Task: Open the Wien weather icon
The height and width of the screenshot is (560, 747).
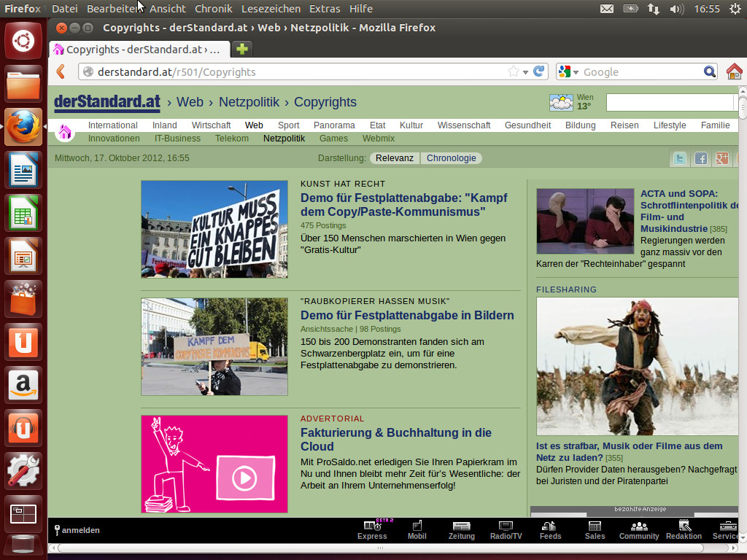Action: pos(561,102)
